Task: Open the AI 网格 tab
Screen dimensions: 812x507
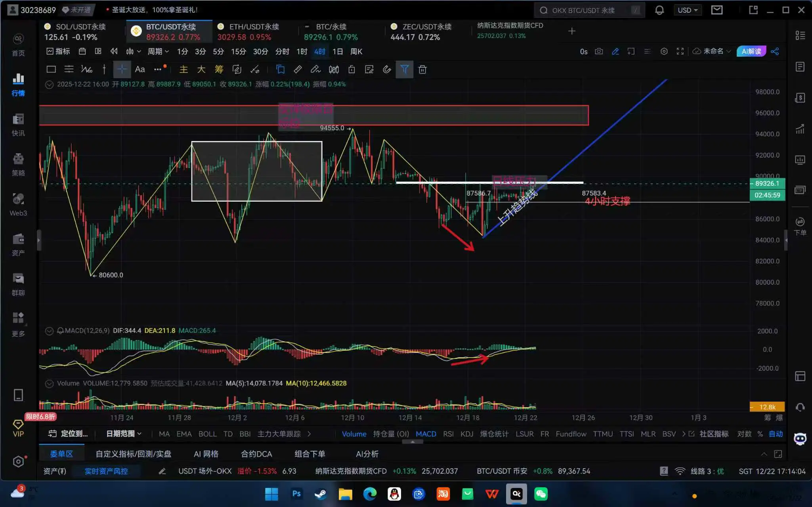Action: (x=206, y=454)
